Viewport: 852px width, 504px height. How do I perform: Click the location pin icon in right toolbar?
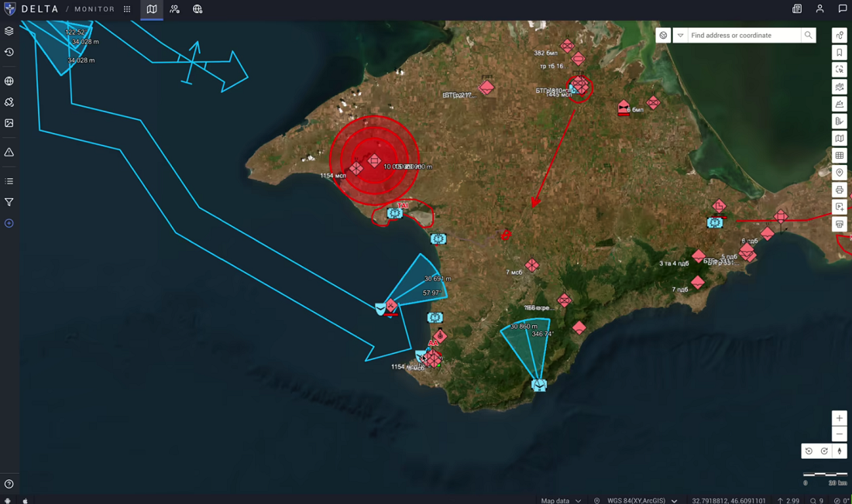pos(839,173)
